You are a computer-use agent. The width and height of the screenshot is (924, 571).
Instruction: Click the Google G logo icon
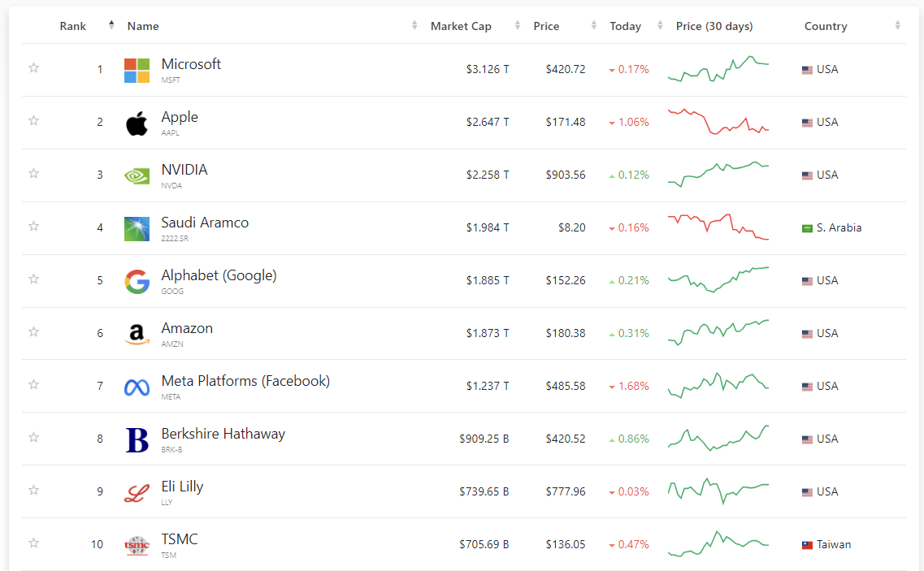click(x=137, y=282)
